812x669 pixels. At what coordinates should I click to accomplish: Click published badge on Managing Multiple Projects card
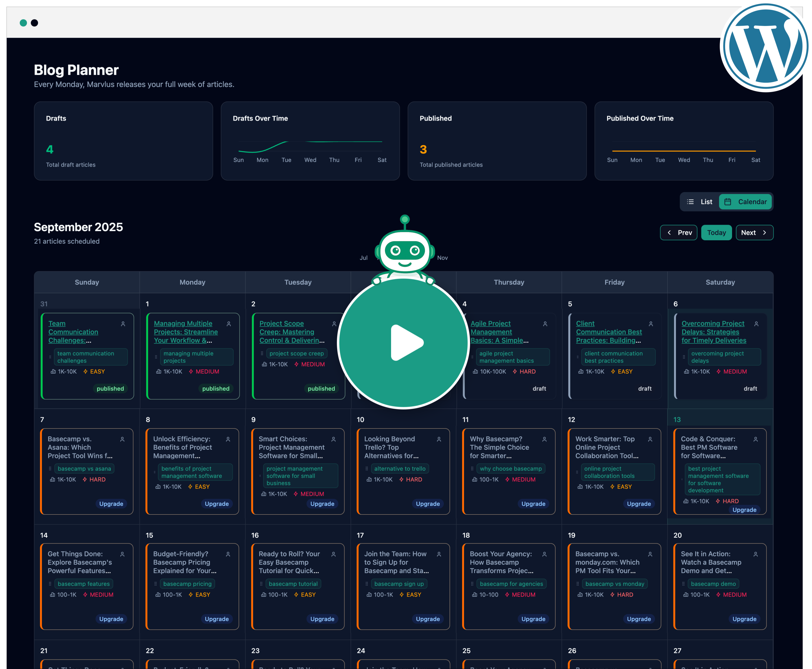[x=216, y=388]
